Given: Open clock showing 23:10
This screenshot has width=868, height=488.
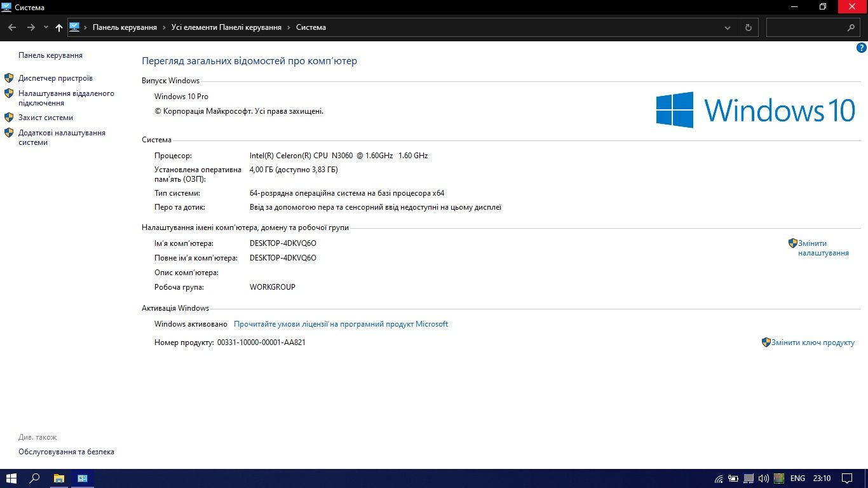Looking at the screenshot, I should pyautogui.click(x=822, y=478).
